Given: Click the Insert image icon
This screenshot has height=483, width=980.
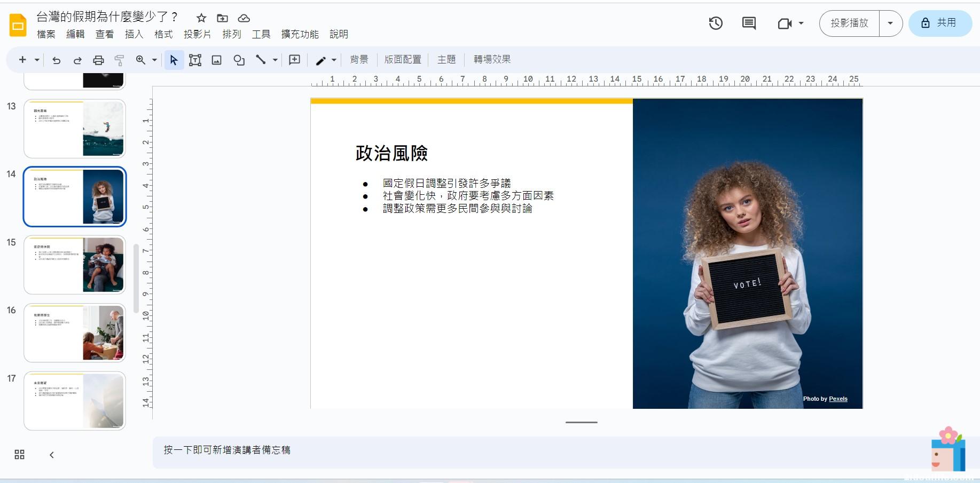Looking at the screenshot, I should tap(216, 60).
